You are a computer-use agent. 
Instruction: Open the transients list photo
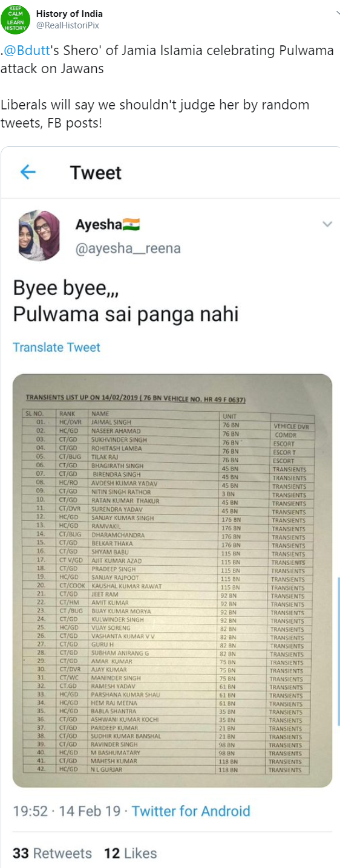pos(172,581)
